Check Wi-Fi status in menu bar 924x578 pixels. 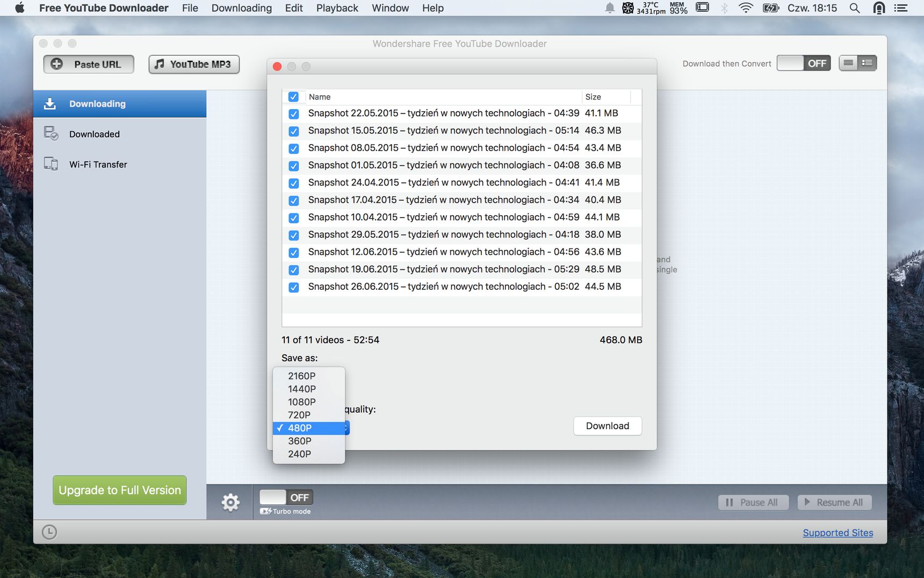[x=746, y=8]
